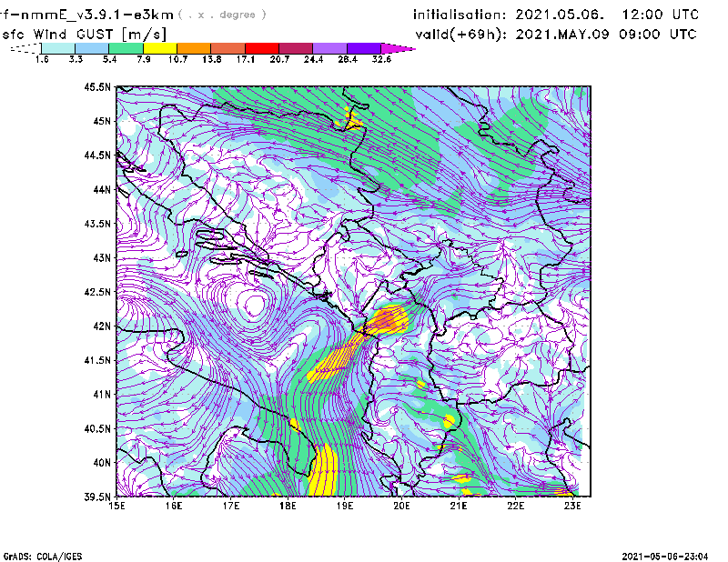Click the '( . x . degree )' resolution text

click(x=222, y=15)
